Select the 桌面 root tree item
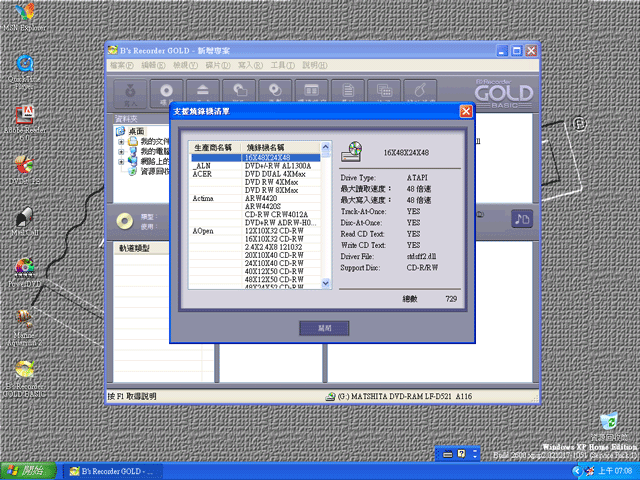The width and height of the screenshot is (640, 480). pyautogui.click(x=136, y=131)
